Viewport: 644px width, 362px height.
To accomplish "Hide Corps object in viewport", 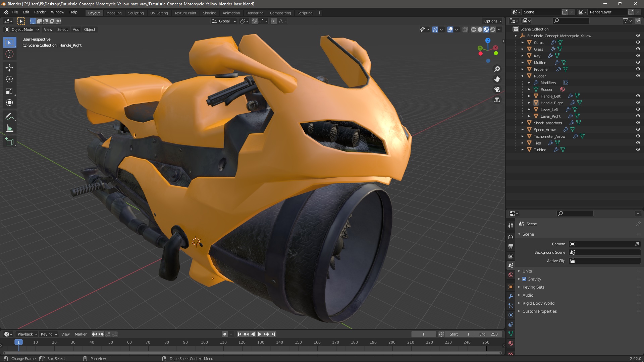I will pyautogui.click(x=638, y=42).
